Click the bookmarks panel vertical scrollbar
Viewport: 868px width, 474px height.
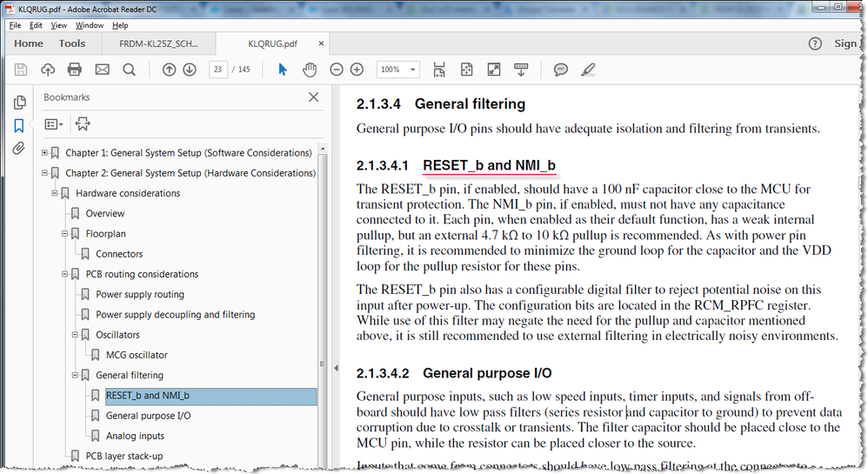tap(322, 310)
